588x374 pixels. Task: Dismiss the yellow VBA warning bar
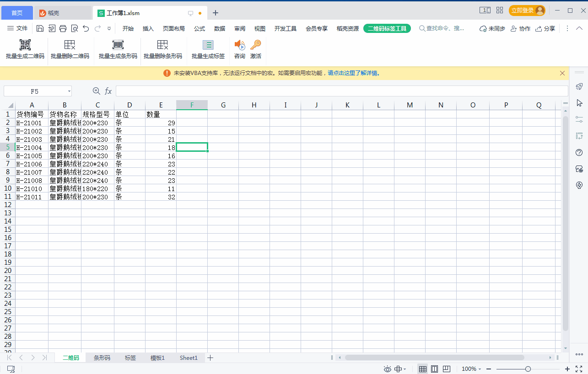[x=562, y=73]
